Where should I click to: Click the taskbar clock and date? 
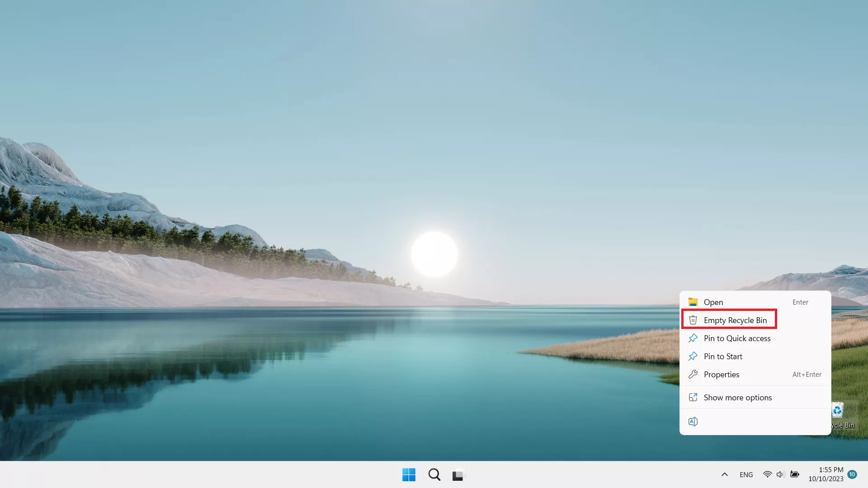click(826, 474)
